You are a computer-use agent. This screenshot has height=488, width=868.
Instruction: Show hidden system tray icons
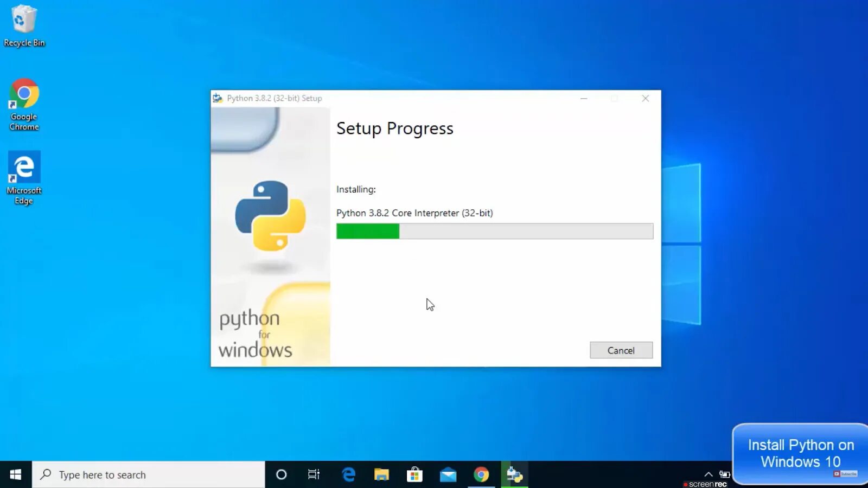(708, 474)
